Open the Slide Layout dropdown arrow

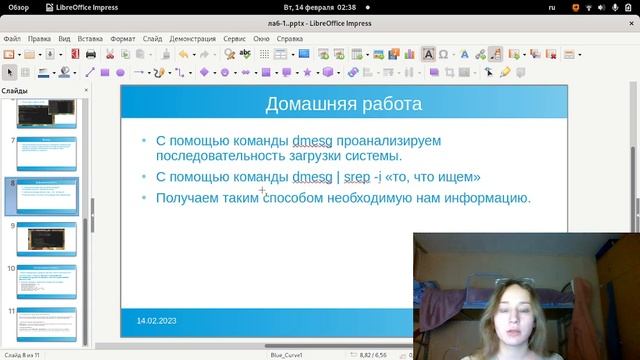580,55
